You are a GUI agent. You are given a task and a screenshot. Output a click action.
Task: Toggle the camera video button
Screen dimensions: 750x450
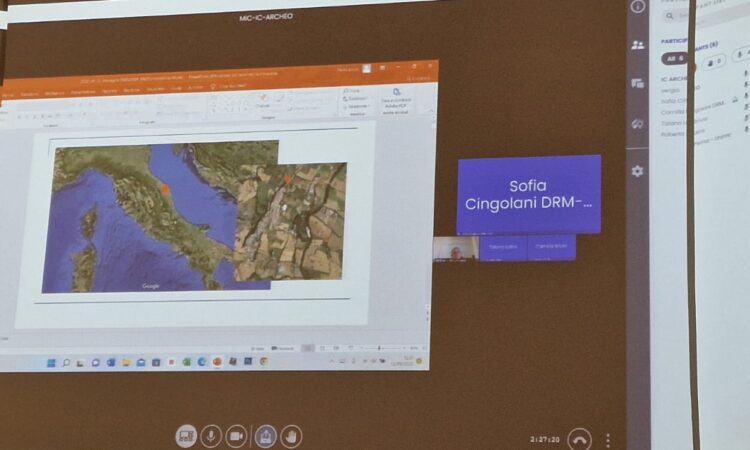(237, 436)
